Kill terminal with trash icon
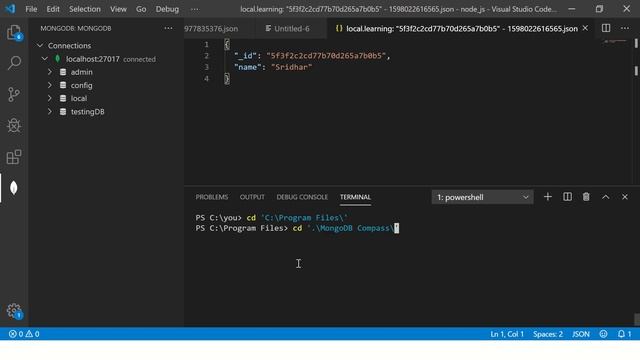Viewport: 640px width, 360px height. (x=586, y=197)
